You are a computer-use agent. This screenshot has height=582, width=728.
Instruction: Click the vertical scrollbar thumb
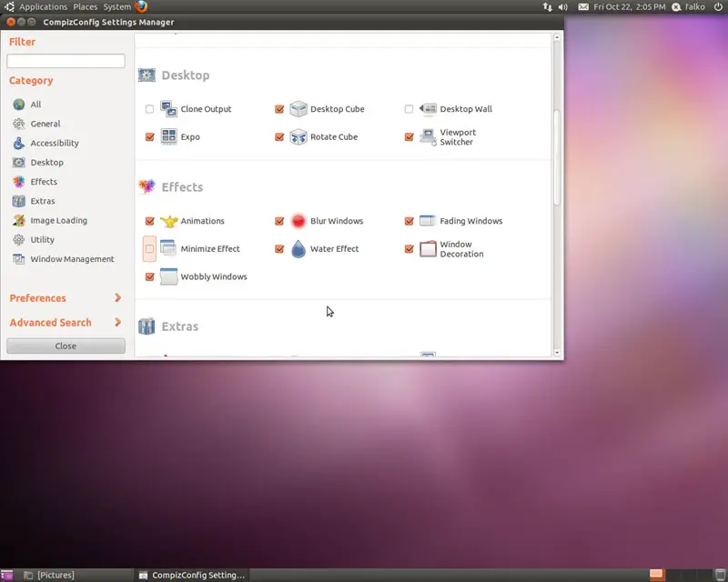557,157
